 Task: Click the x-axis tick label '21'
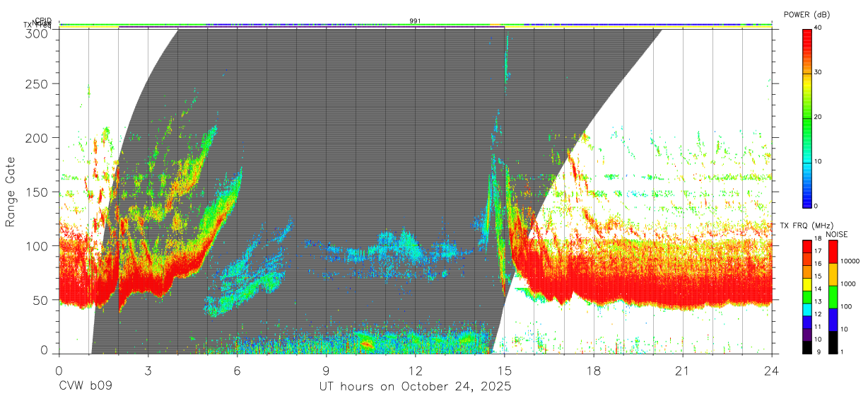(x=682, y=371)
